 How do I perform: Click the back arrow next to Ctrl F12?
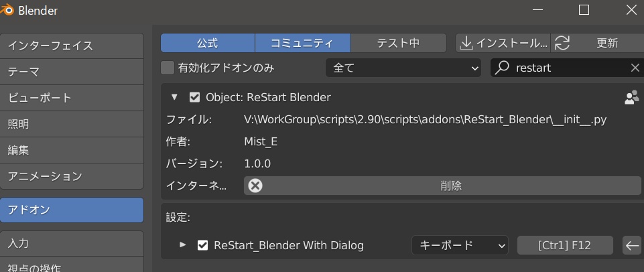(632, 246)
